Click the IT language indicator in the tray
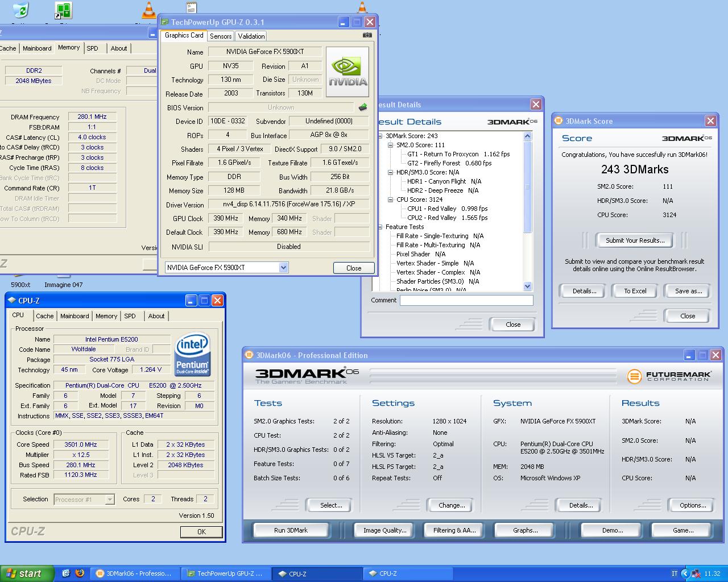Viewport: 728px width, 582px height. tap(675, 574)
